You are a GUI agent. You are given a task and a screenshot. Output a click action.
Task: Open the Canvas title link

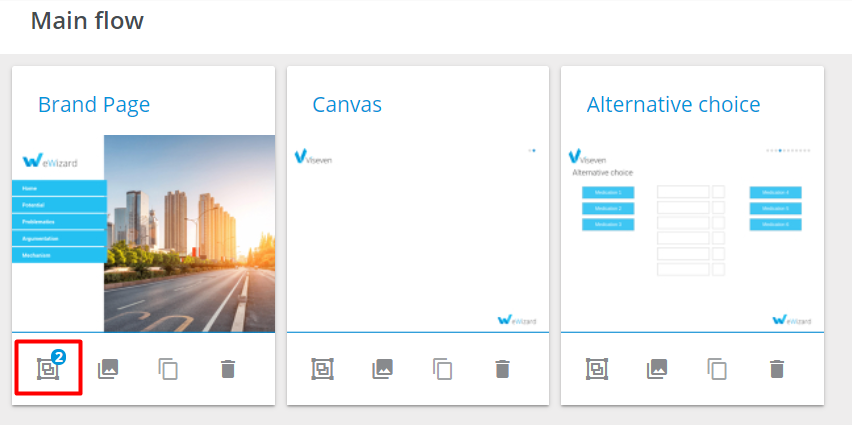click(x=347, y=105)
